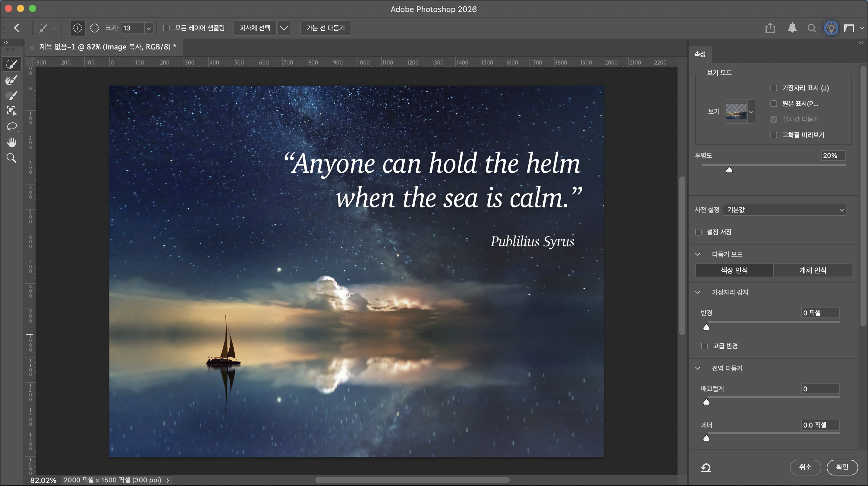This screenshot has width=868, height=486.
Task: Click the properties panel vertical scrollbar
Action: coord(863,196)
